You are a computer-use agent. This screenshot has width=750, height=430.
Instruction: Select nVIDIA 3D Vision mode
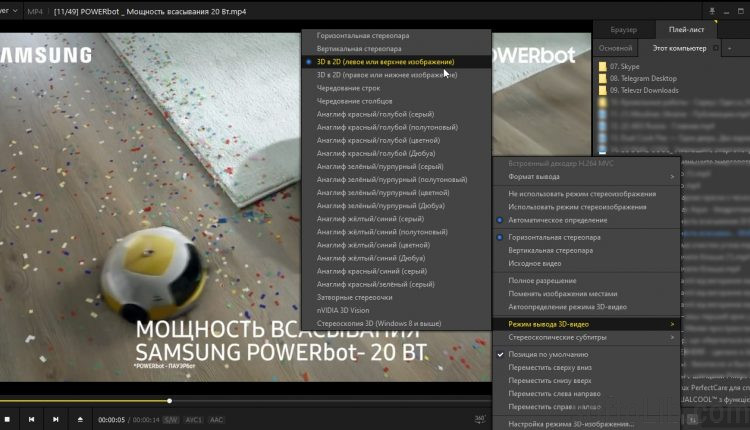point(397,310)
